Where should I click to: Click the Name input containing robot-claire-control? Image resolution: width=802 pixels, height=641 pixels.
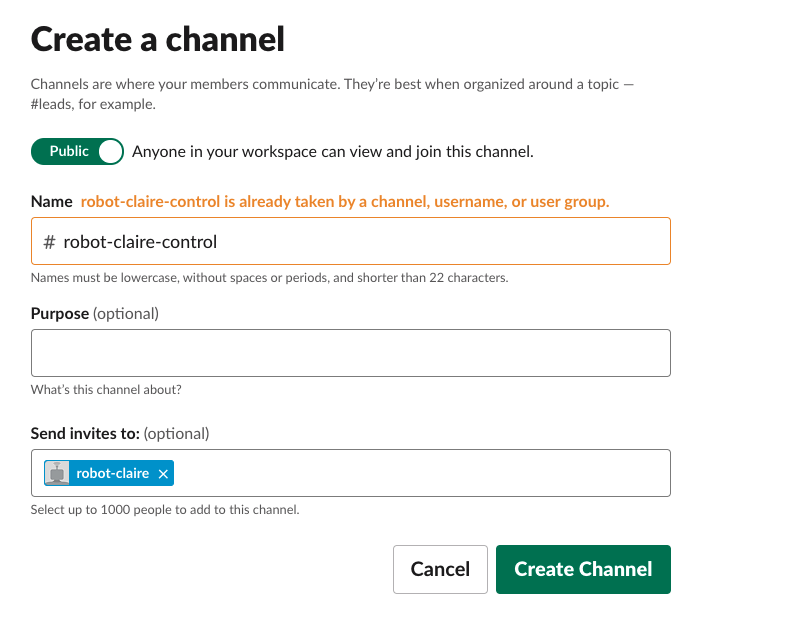(350, 240)
